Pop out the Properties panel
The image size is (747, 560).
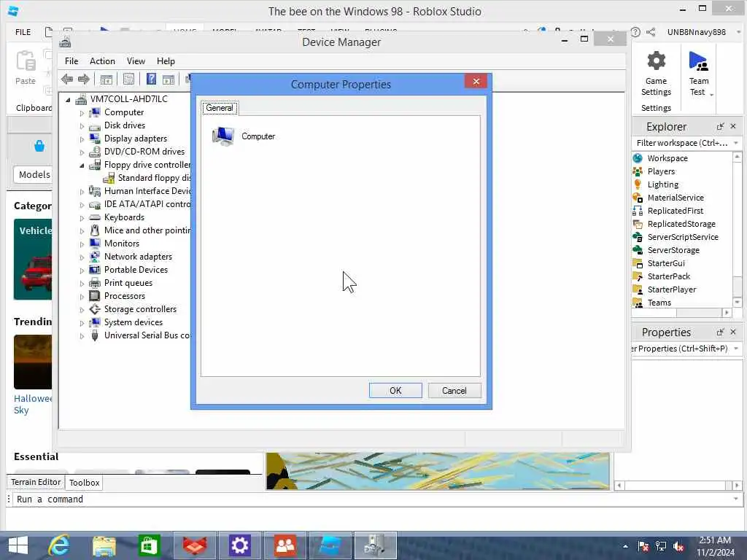pyautogui.click(x=720, y=332)
